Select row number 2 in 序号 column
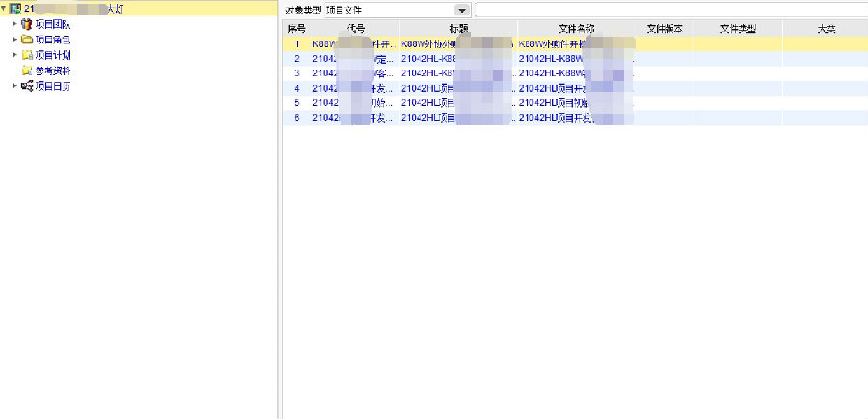Viewport: 868px width, 419px height. pos(297,58)
